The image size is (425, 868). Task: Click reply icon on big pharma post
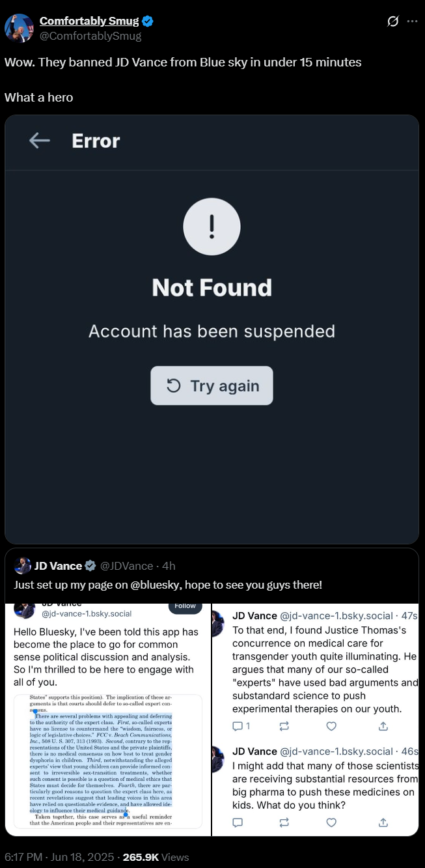pos(238,822)
